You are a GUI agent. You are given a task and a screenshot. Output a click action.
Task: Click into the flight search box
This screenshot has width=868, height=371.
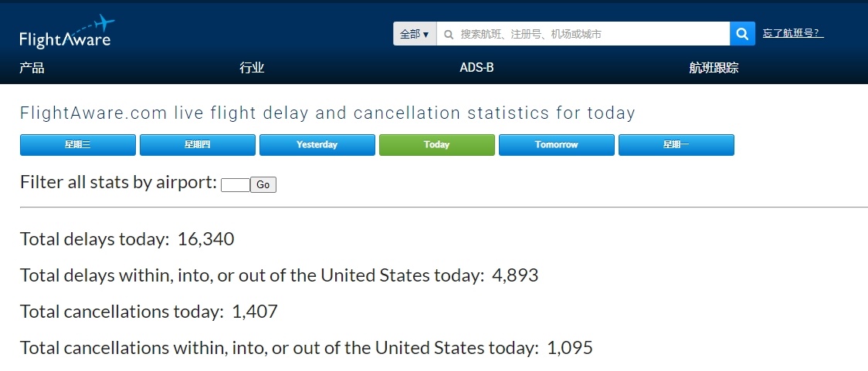pos(587,34)
